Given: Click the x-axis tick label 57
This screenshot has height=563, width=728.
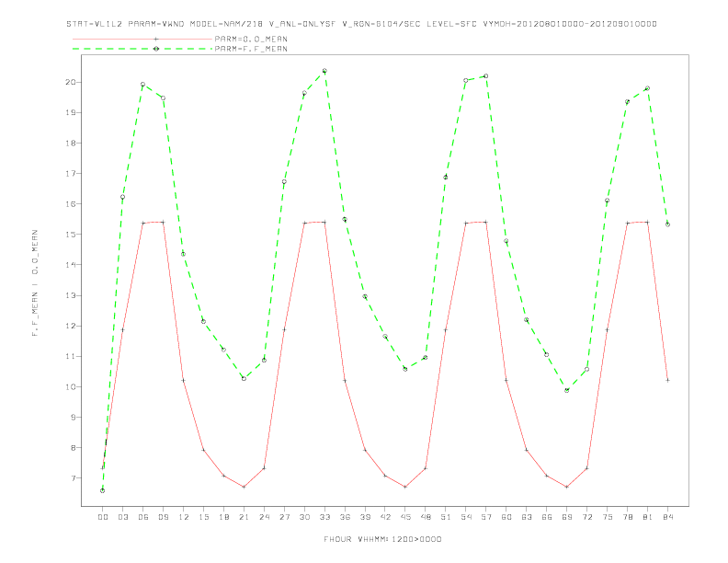Looking at the screenshot, I should [486, 517].
